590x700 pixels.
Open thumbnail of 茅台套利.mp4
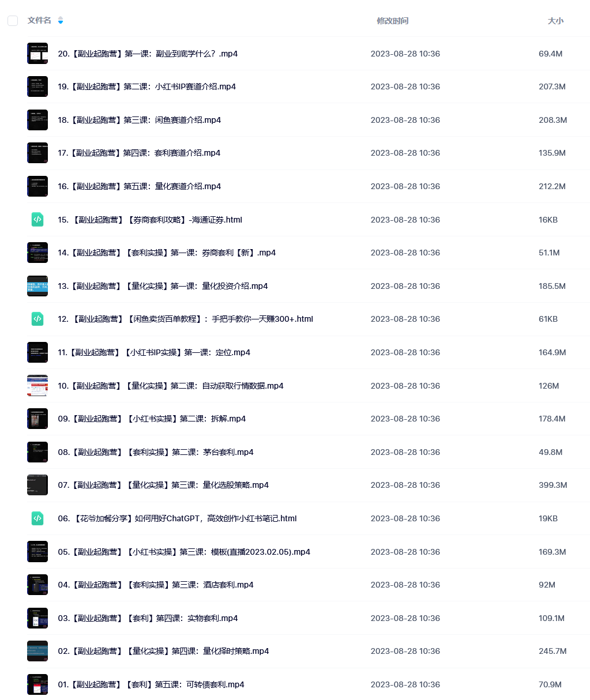tap(37, 451)
